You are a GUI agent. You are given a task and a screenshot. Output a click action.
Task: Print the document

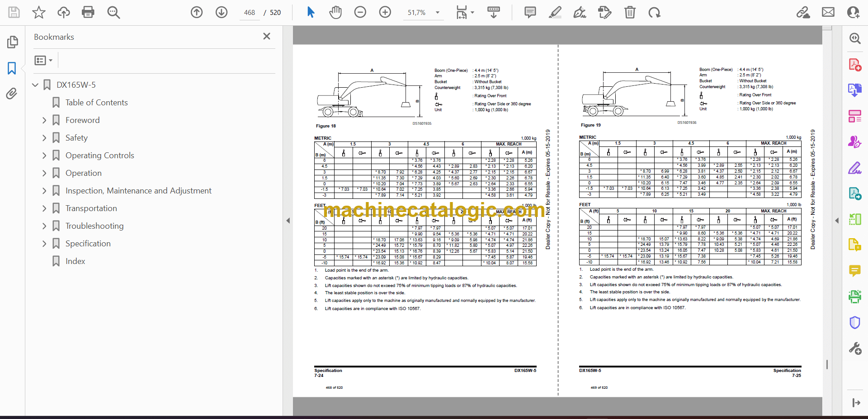88,12
